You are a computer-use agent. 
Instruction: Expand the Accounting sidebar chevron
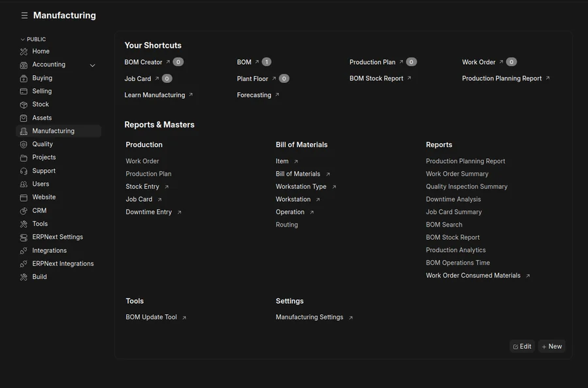93,65
